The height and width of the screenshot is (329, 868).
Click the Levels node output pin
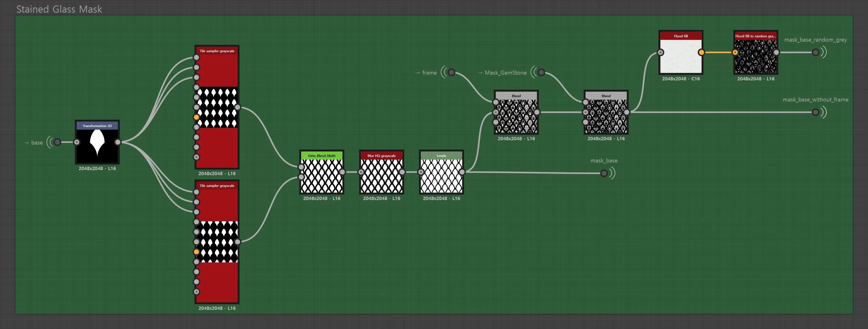pos(462,172)
